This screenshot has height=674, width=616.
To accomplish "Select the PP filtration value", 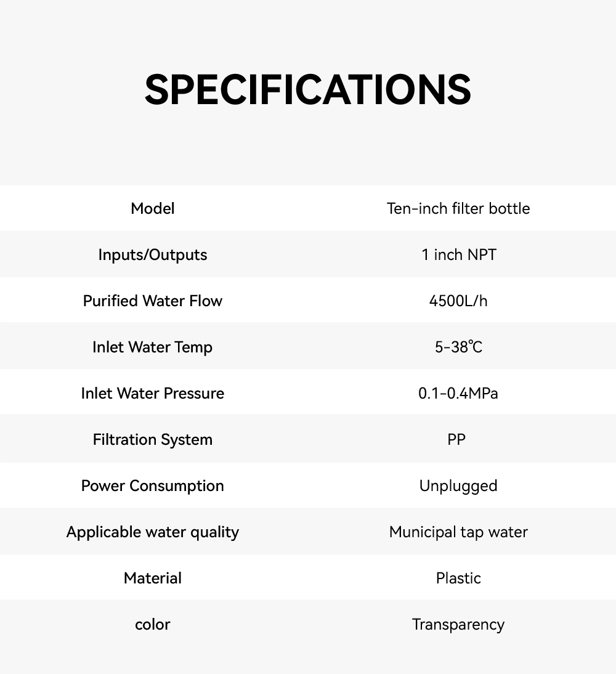I will 456,440.
